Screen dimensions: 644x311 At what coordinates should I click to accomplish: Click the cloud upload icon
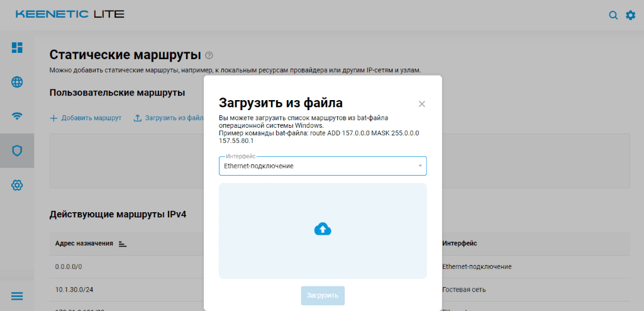(x=323, y=230)
